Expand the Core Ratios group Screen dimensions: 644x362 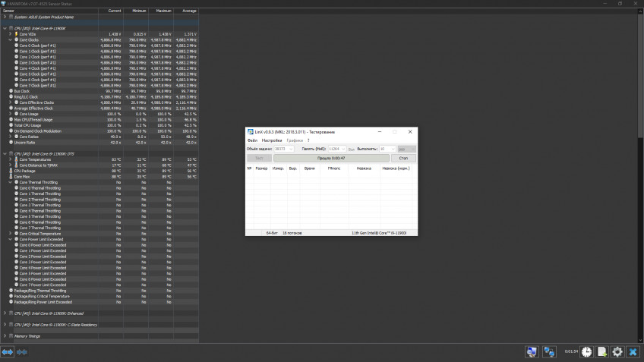(x=11, y=137)
